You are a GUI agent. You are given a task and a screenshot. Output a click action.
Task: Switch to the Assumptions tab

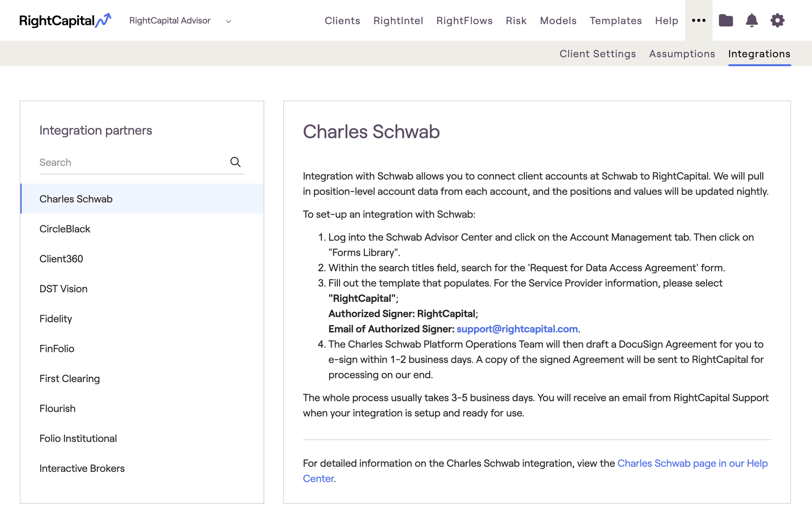682,54
